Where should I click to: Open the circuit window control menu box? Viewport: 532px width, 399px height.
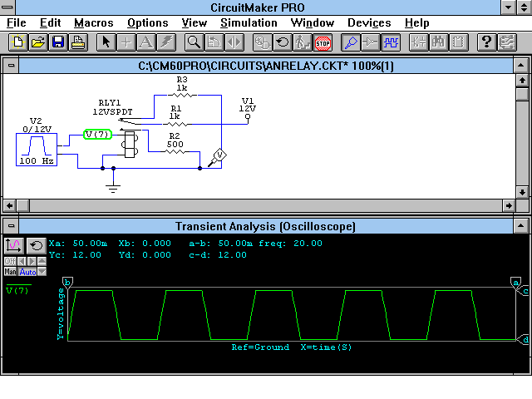click(x=11, y=66)
